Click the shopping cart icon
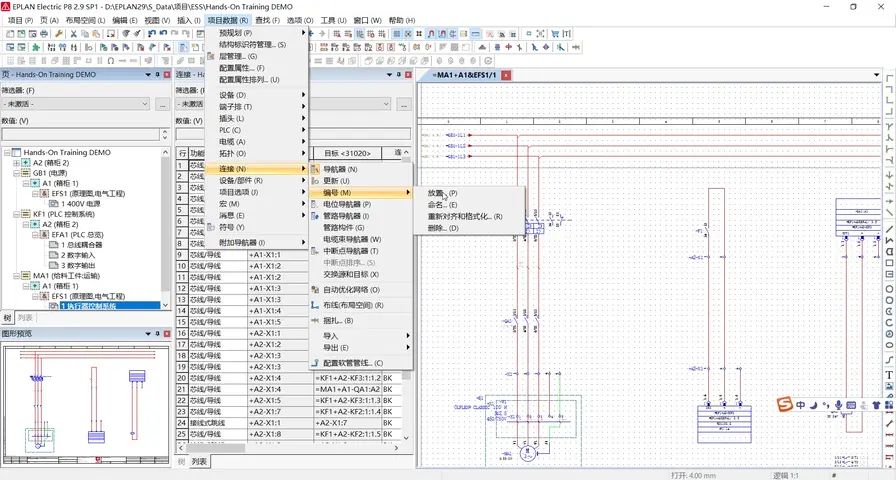 [x=555, y=34]
